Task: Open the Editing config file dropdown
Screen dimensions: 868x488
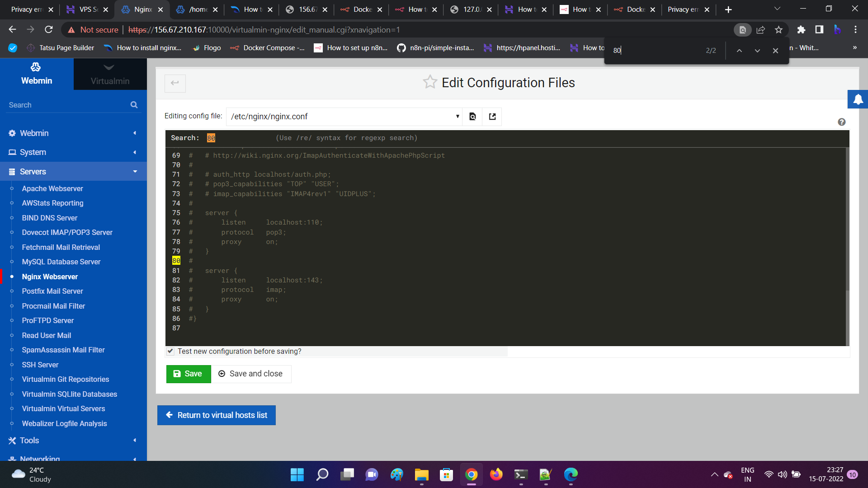Action: [344, 117]
